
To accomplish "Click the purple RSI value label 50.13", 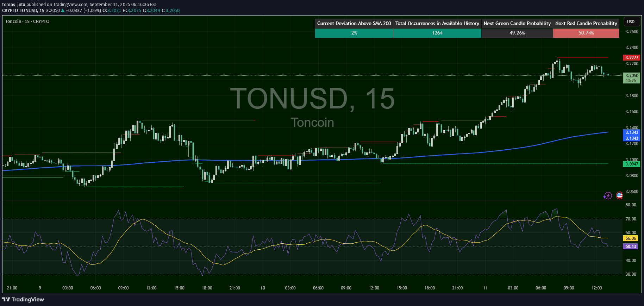I will 631,246.
